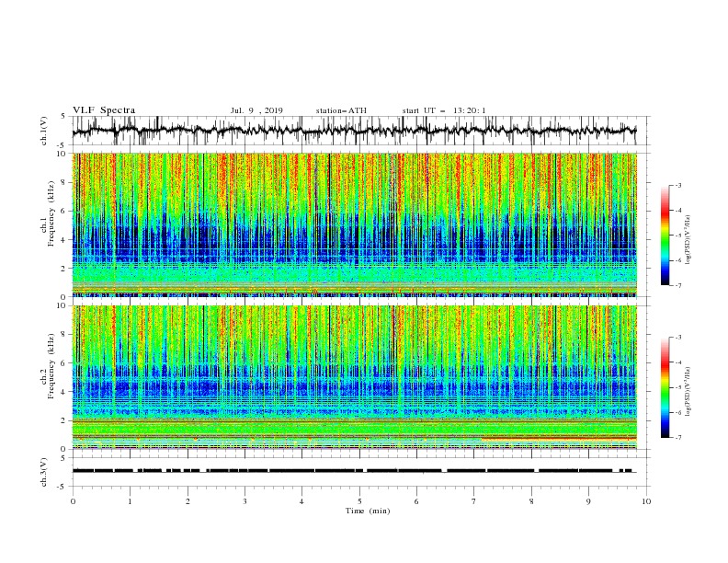This screenshot has width=728, height=563.
Task: Click the time-axis tick label '5'
Action: point(359,501)
